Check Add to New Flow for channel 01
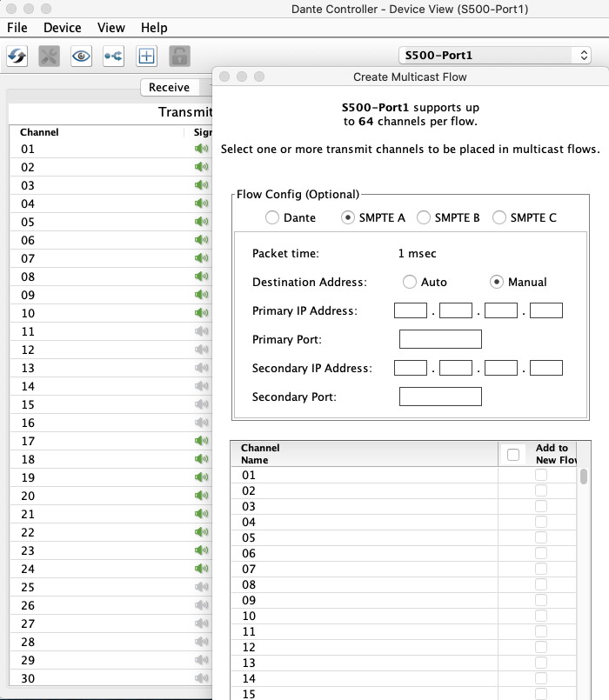This screenshot has height=700, width=609. click(x=541, y=475)
